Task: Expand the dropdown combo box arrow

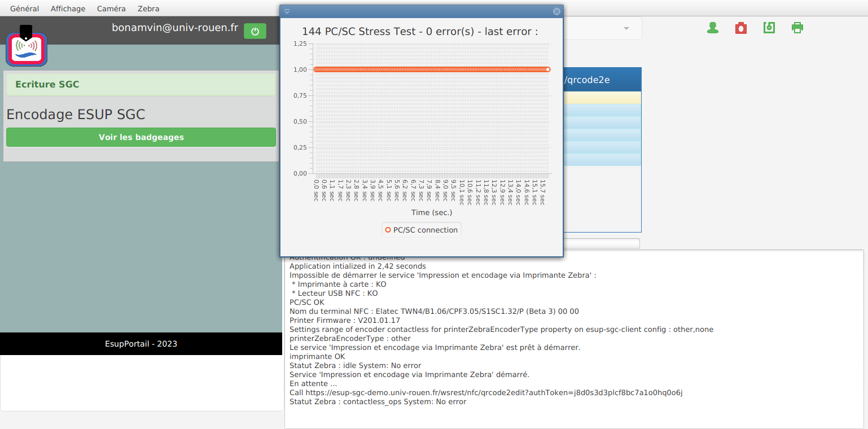Action: click(626, 29)
